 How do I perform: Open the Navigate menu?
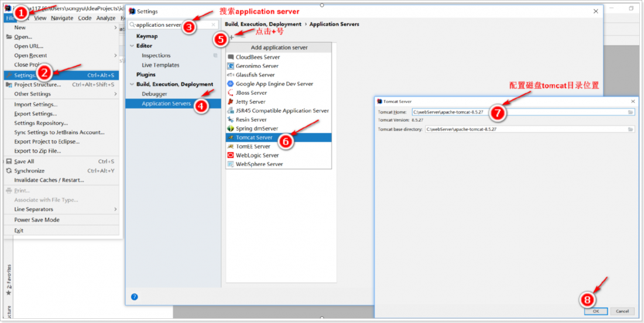[x=62, y=18]
